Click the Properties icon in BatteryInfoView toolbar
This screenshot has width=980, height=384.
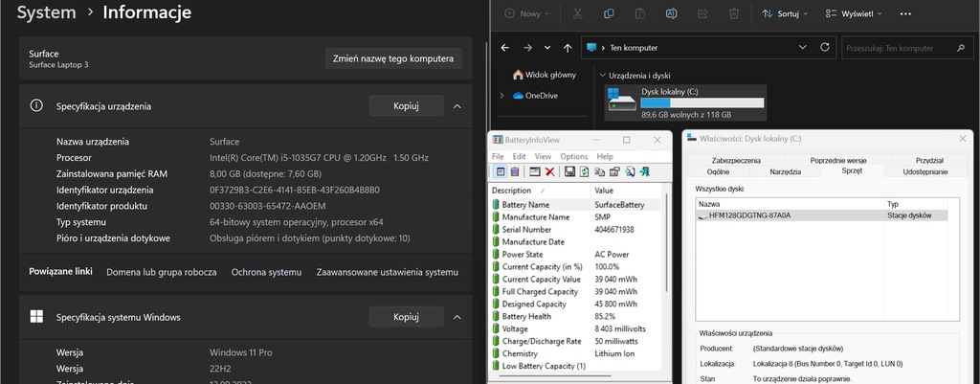point(614,171)
